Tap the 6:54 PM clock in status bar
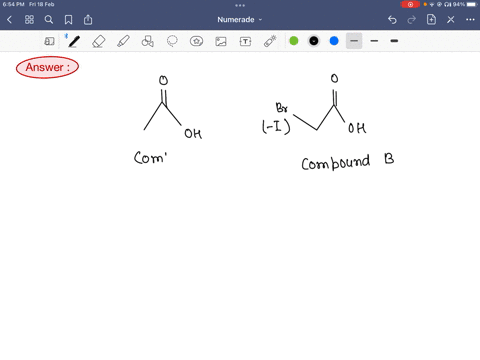 coord(13,4)
